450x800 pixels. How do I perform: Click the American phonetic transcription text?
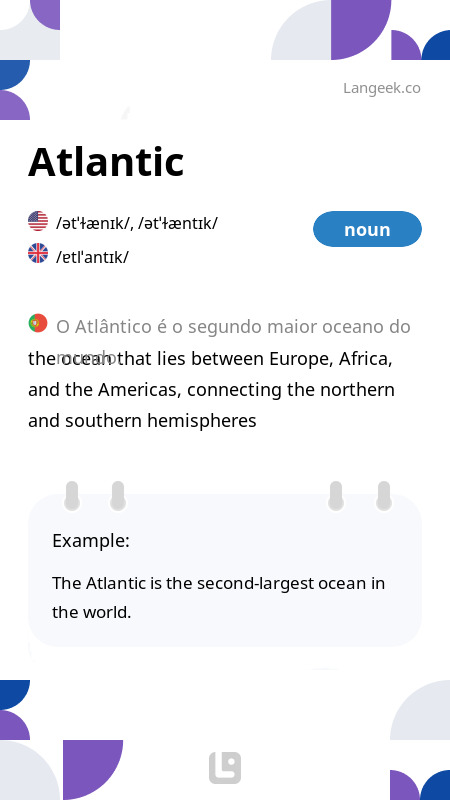click(x=137, y=223)
